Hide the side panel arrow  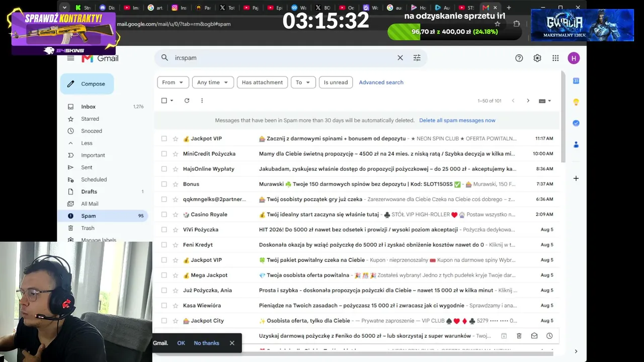(x=576, y=351)
